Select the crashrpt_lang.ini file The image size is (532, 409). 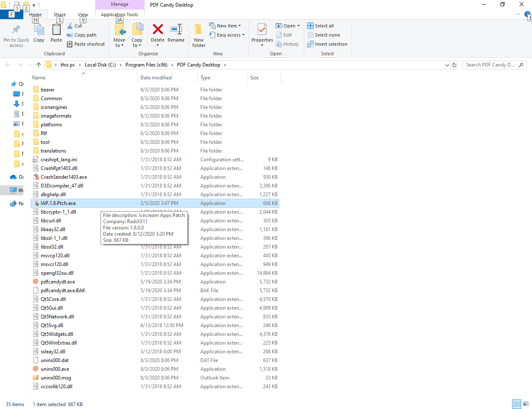(155, 160)
